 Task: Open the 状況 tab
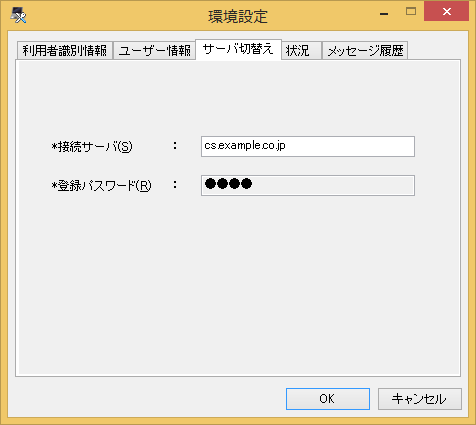coord(301,51)
